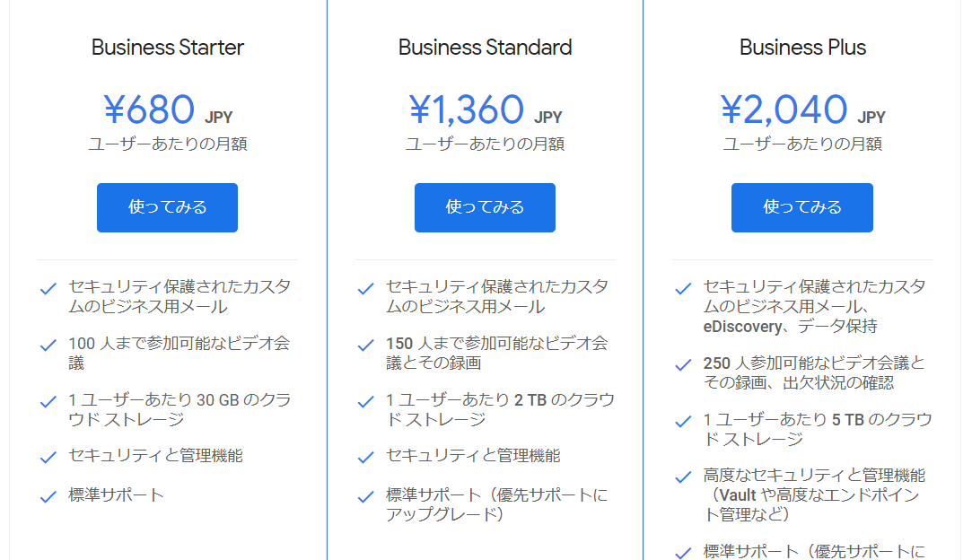Viewport: 972px width, 560px height.
Task: Click checkmark beside Starter 100人 video meeting
Action: point(48,346)
